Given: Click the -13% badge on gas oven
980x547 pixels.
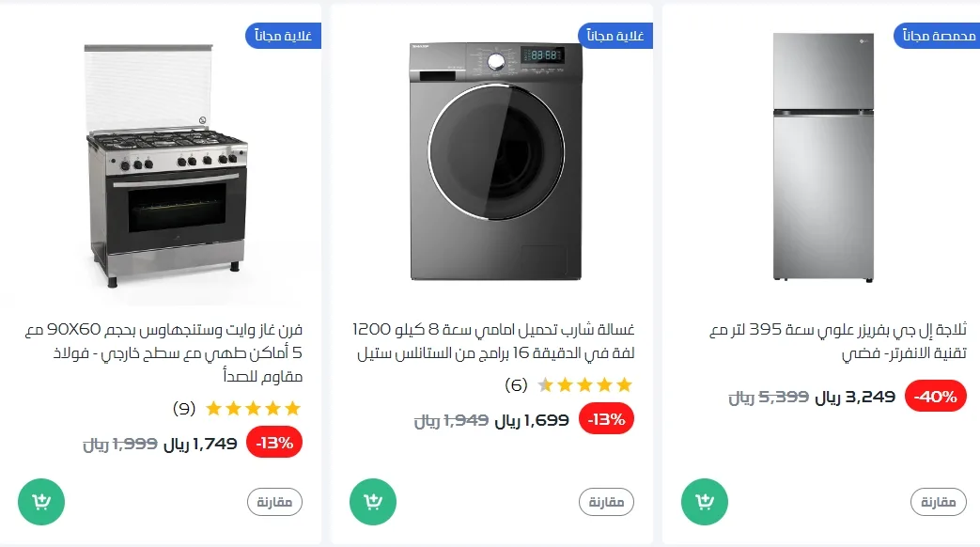Looking at the screenshot, I should (274, 443).
